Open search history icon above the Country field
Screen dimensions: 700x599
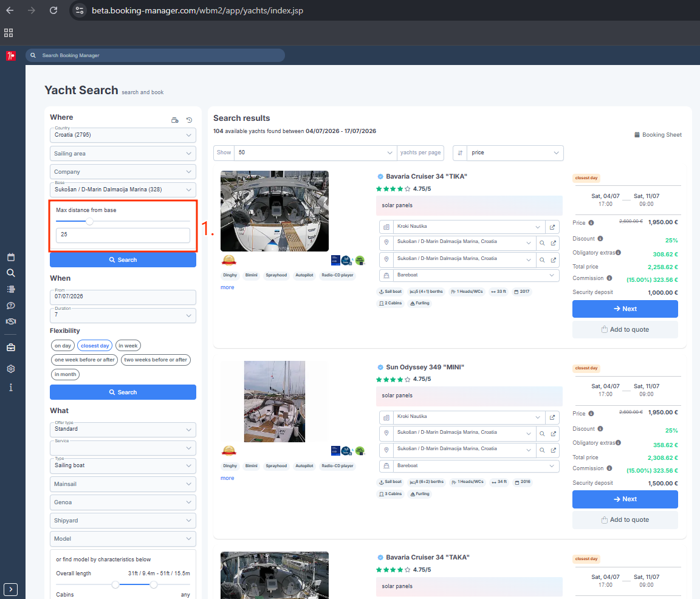pos(188,120)
